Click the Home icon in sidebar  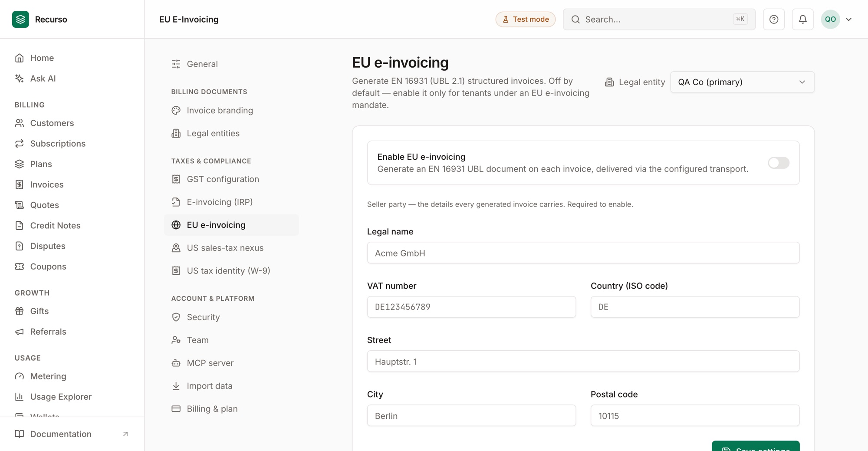pos(19,58)
